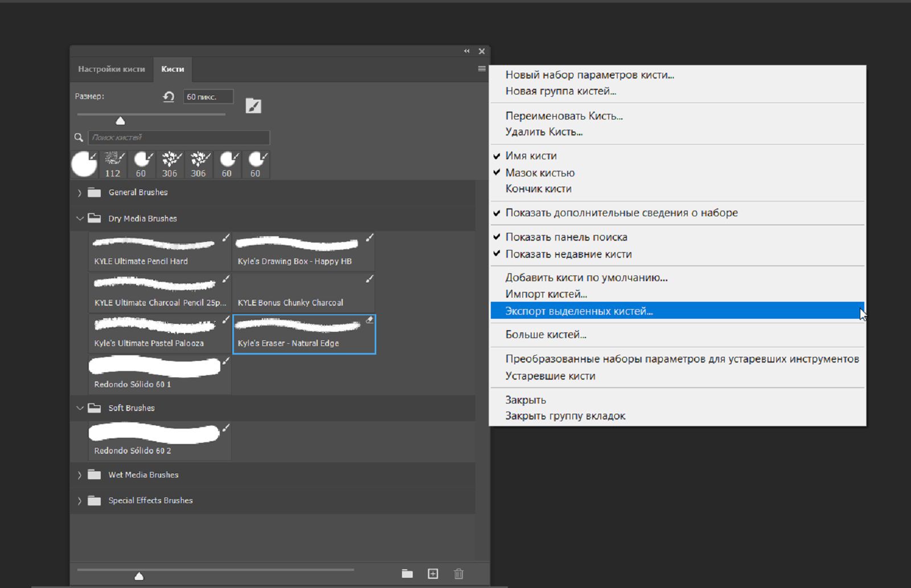Click the create new brush icon
The image size is (911, 588).
point(433,574)
